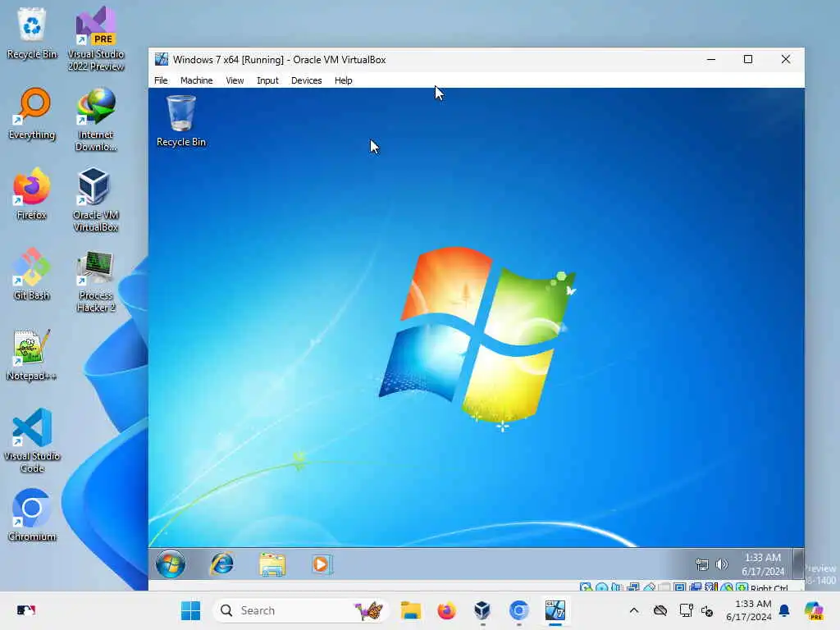840x630 pixels.
Task: Click the OneDrive cloud tray icon
Action: [660, 610]
